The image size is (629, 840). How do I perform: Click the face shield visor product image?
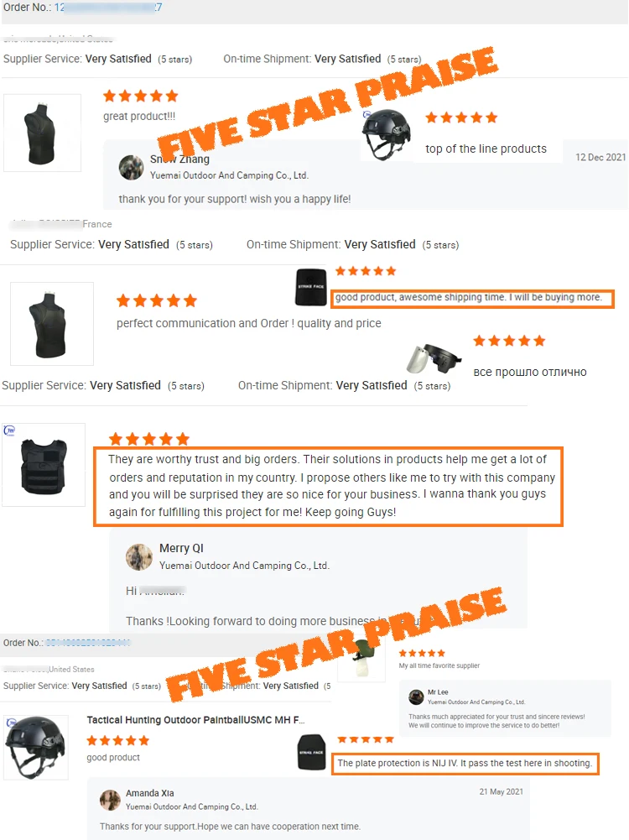[x=434, y=359]
